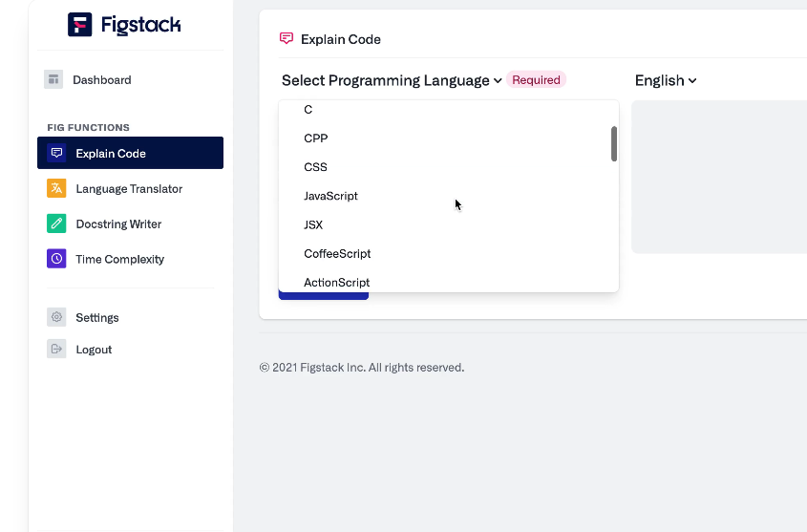Click the Logout icon in sidebar

point(56,350)
